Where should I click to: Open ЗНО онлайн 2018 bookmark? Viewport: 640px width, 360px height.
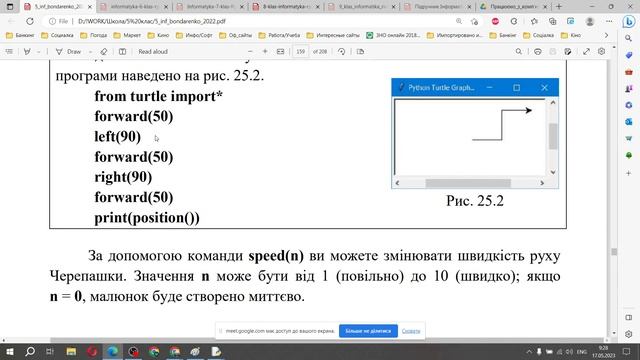point(393,35)
